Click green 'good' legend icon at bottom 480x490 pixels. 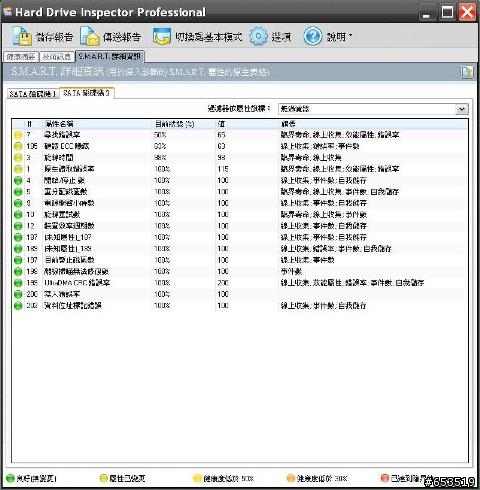click(11, 478)
